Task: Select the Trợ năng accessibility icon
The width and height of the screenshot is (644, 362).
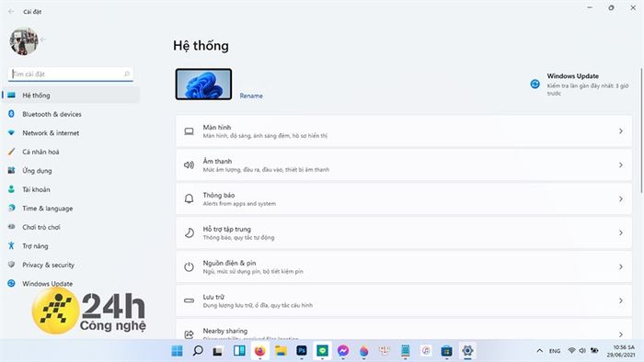Action: pyautogui.click(x=11, y=245)
